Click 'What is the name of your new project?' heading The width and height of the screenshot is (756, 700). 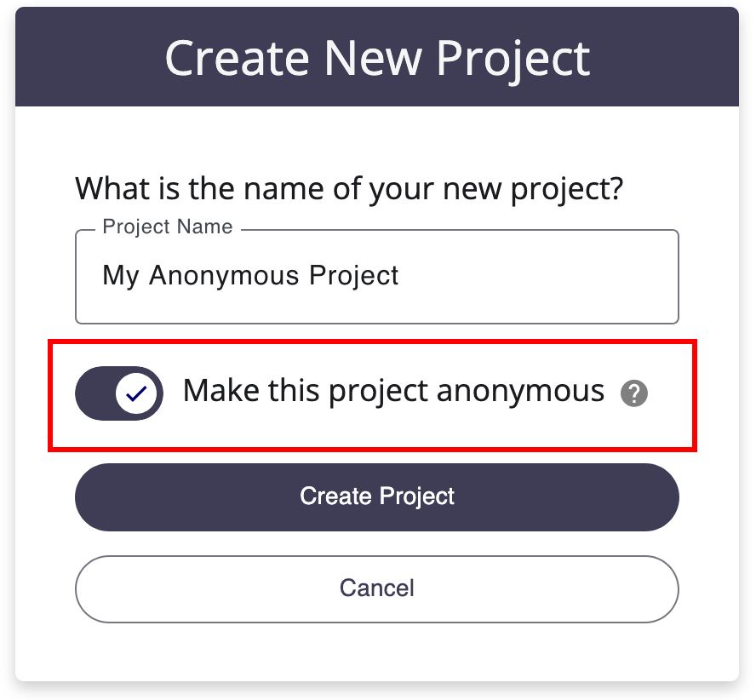pyautogui.click(x=349, y=189)
